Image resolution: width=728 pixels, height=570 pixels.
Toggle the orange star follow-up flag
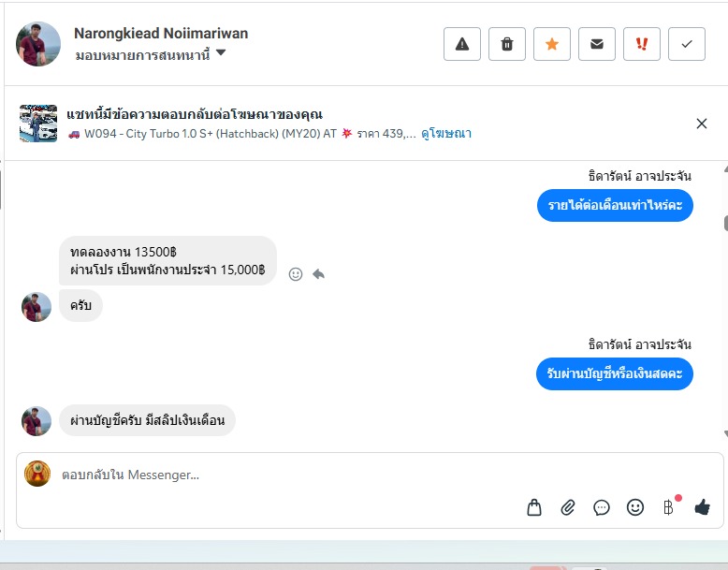(x=552, y=44)
